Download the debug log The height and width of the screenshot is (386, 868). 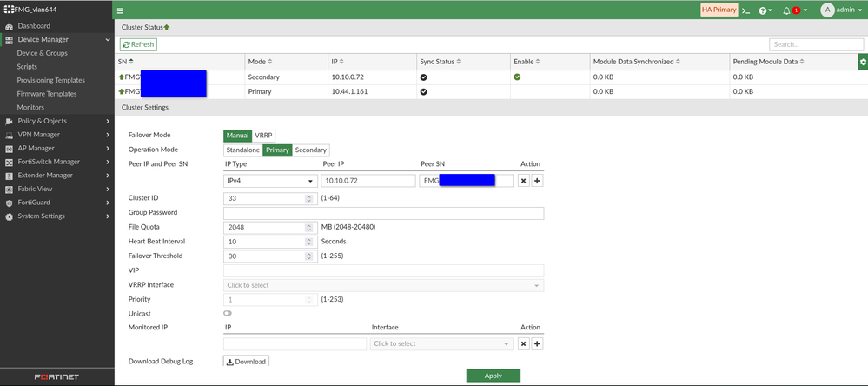pos(247,362)
